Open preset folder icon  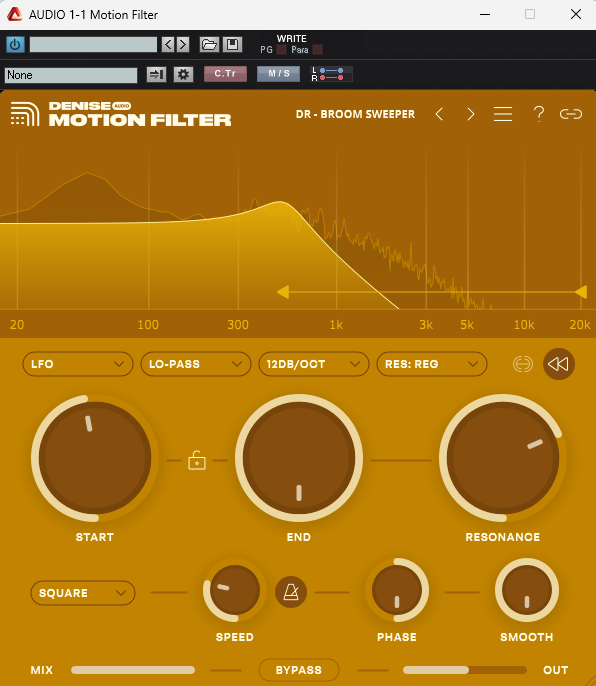tap(209, 45)
